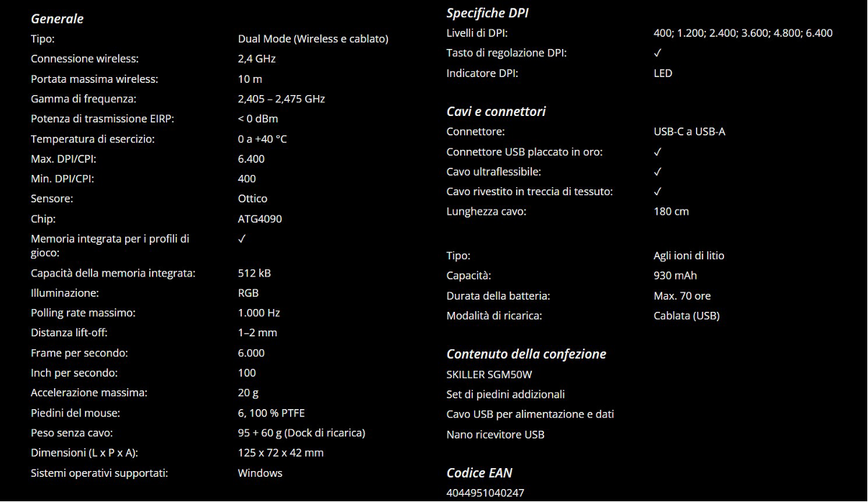Click the Polling rate massimo label
Image resolution: width=868 pixels, height=502 pixels.
coord(83,313)
